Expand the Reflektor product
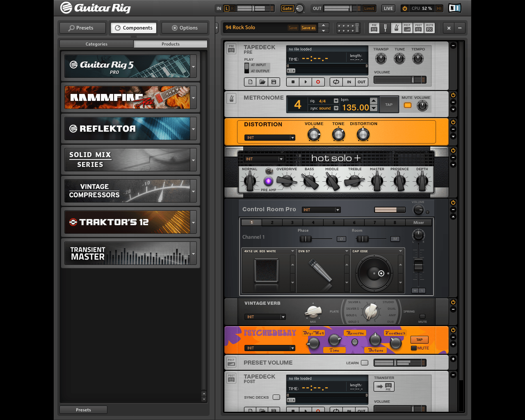The width and height of the screenshot is (525, 420). click(193, 129)
